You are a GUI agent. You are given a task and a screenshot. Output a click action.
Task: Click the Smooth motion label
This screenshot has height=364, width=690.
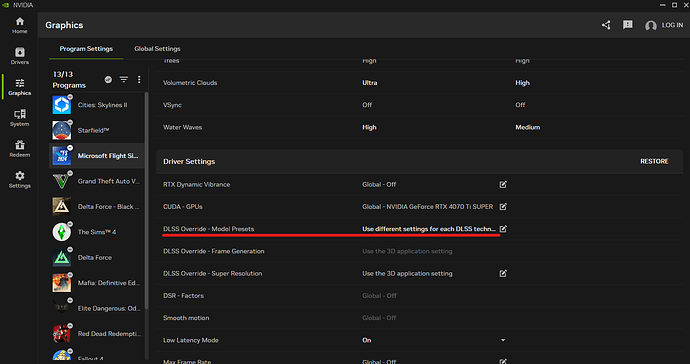(186, 318)
